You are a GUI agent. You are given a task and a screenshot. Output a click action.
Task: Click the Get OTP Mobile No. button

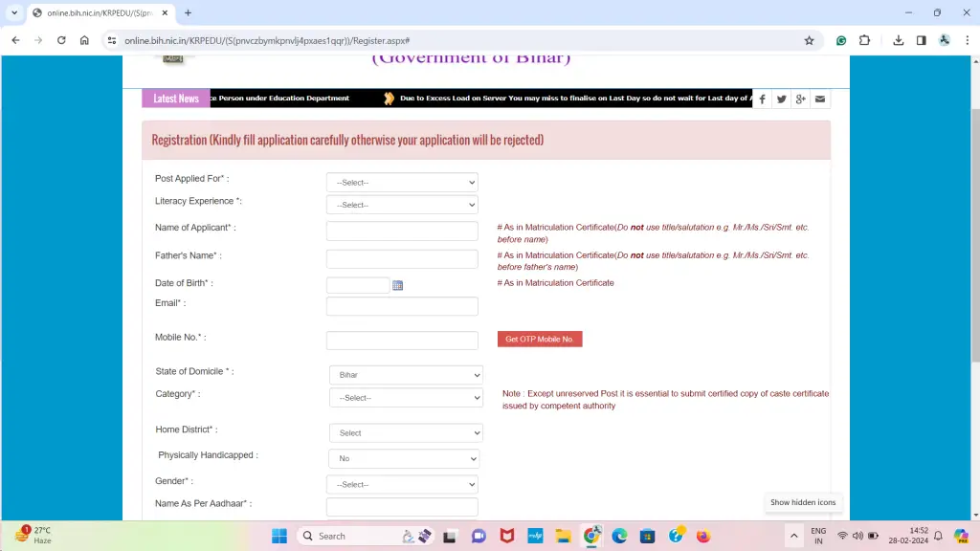[540, 340]
